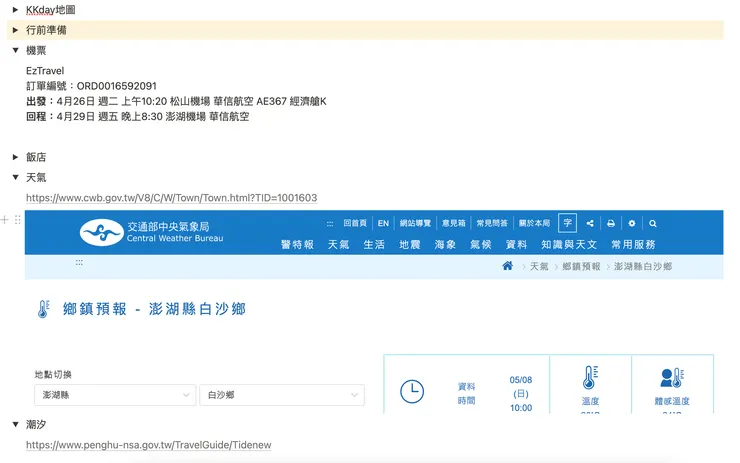The height and width of the screenshot is (463, 740).
Task: Click the home icon in breadcrumb
Action: (x=507, y=266)
